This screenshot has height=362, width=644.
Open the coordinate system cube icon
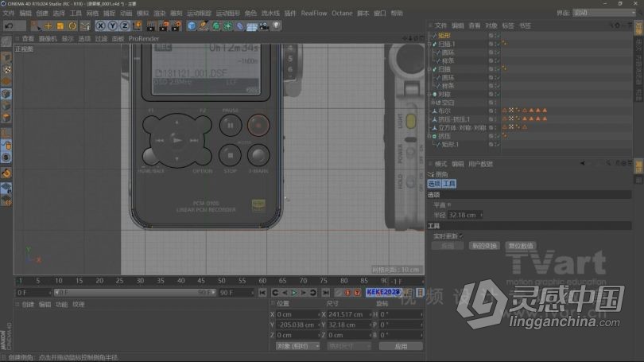point(138,26)
